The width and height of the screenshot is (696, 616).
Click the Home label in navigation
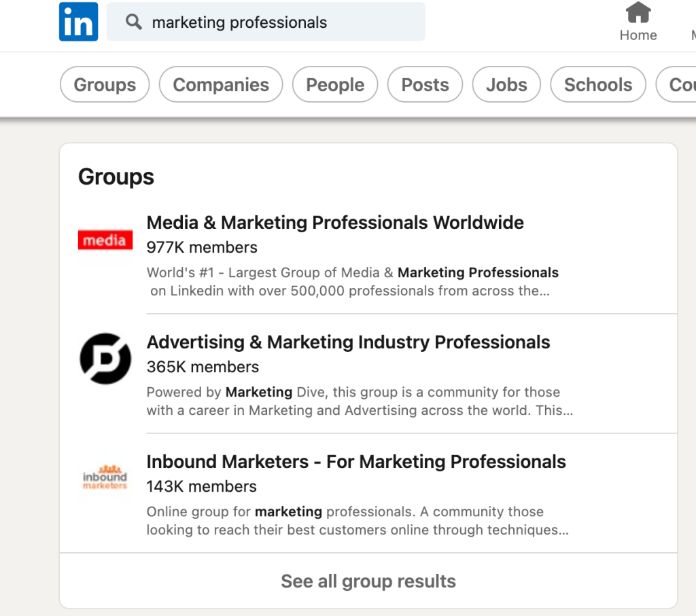[x=638, y=35]
